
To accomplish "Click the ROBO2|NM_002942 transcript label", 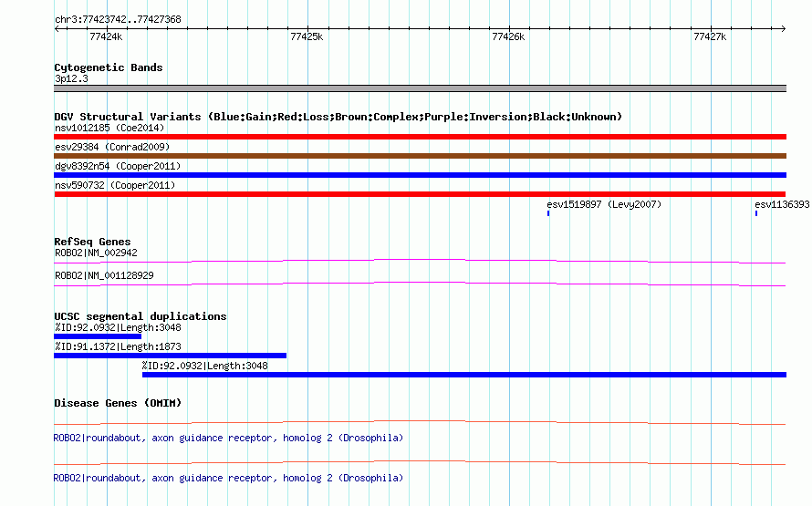I will point(96,253).
